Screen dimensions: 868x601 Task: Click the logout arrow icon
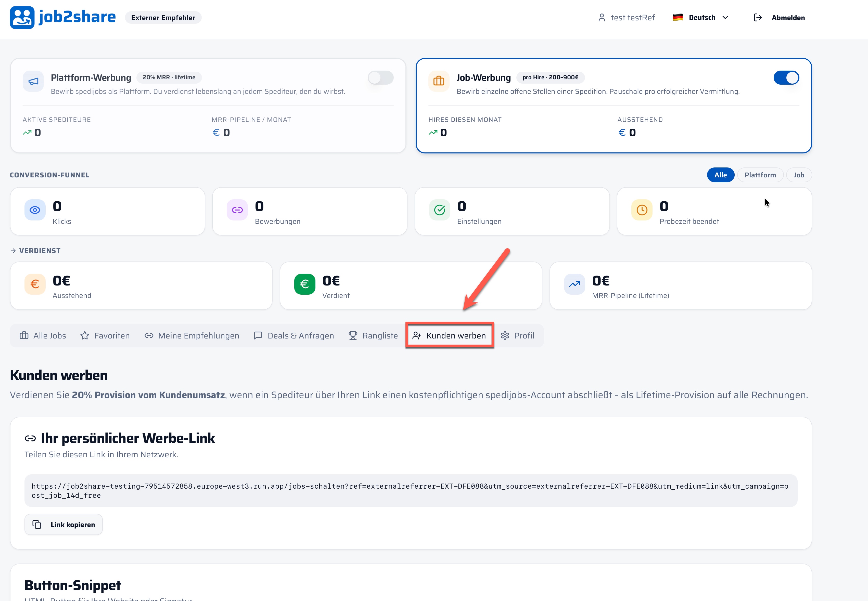tap(758, 18)
